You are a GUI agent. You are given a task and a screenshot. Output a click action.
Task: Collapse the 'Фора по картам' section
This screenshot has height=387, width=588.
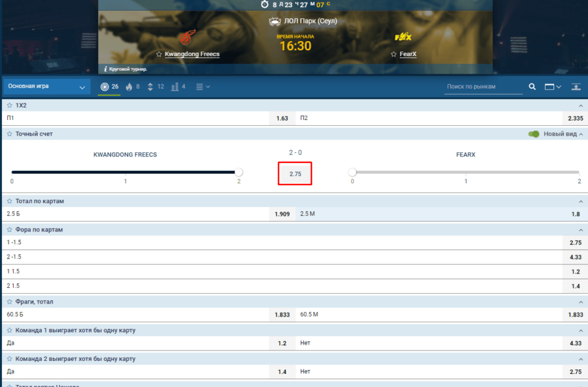pyautogui.click(x=580, y=230)
